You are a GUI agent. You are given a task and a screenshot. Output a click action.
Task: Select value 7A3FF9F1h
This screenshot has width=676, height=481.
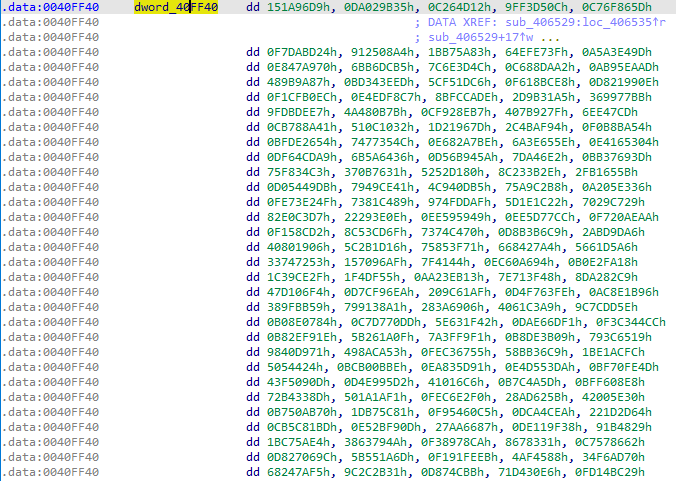460,337
